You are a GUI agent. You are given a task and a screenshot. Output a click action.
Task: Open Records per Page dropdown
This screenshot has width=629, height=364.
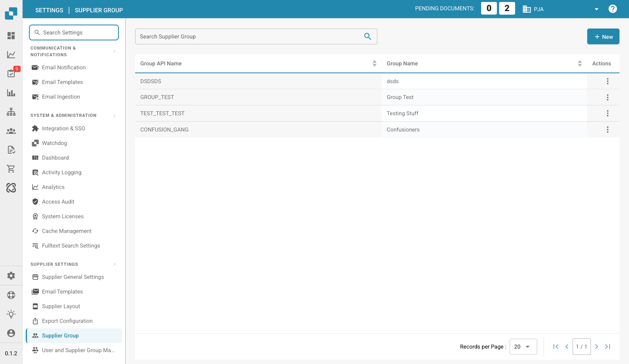coord(523,347)
